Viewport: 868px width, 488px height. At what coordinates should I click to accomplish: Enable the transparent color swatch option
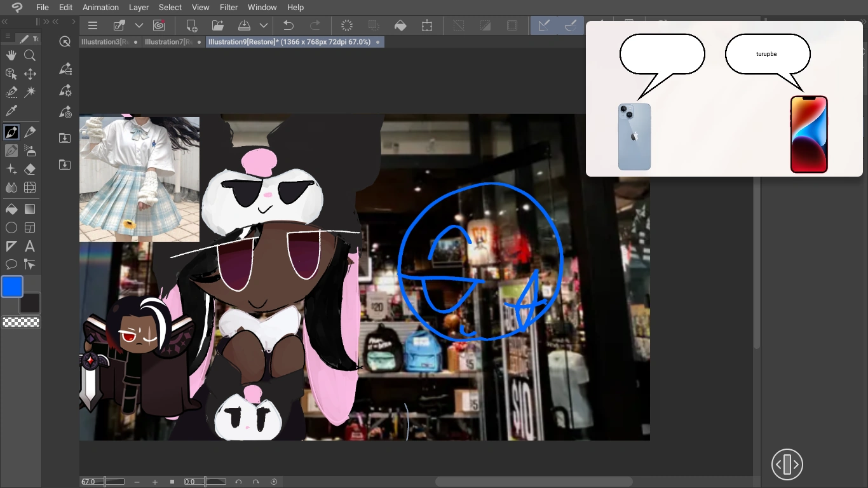pyautogui.click(x=21, y=322)
